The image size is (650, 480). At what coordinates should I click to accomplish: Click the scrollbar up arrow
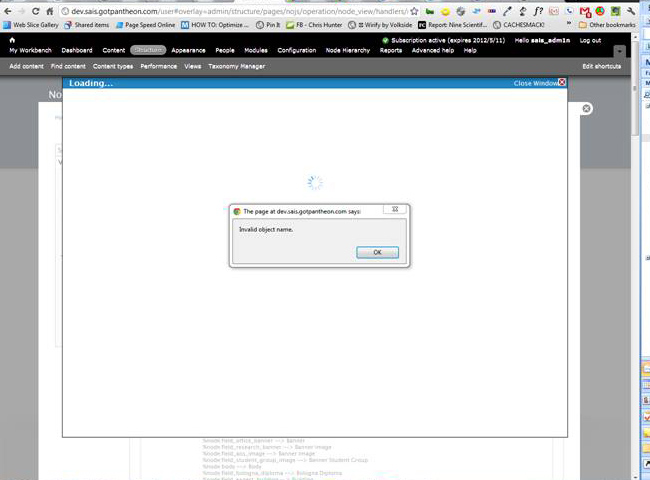click(x=635, y=37)
